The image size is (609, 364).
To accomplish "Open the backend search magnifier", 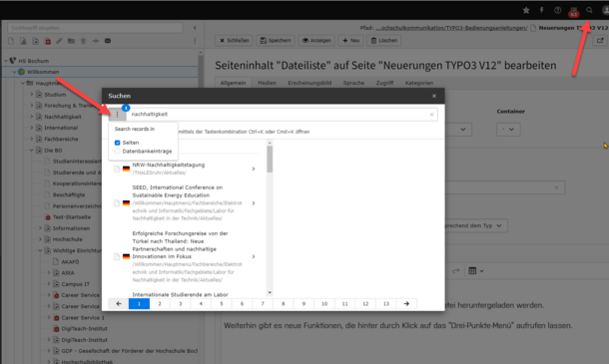I will [x=589, y=11].
